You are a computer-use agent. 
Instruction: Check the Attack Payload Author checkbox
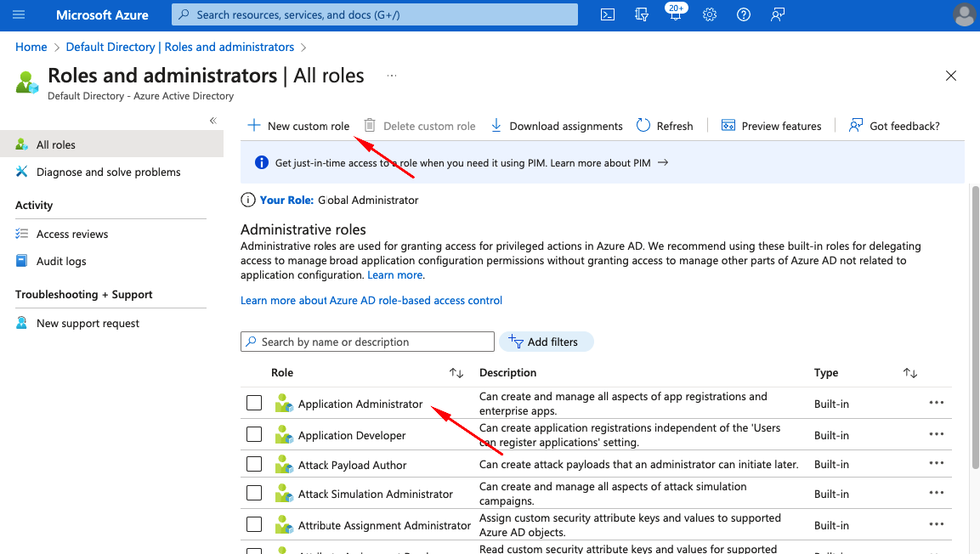coord(254,464)
